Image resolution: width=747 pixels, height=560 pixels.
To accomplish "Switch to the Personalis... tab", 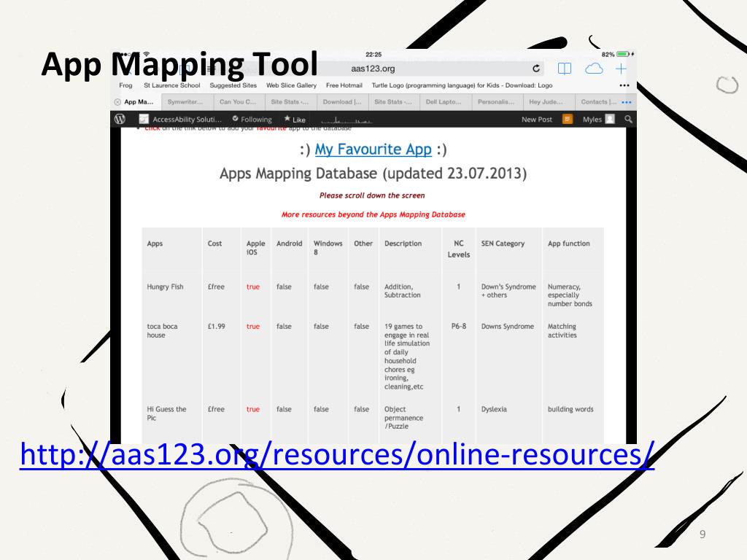I will [497, 102].
